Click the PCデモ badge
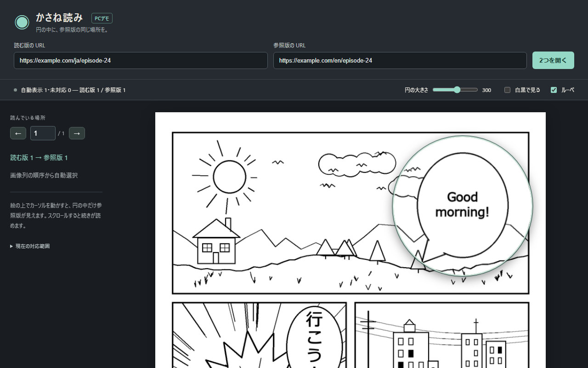The width and height of the screenshot is (588, 368). 102,18
